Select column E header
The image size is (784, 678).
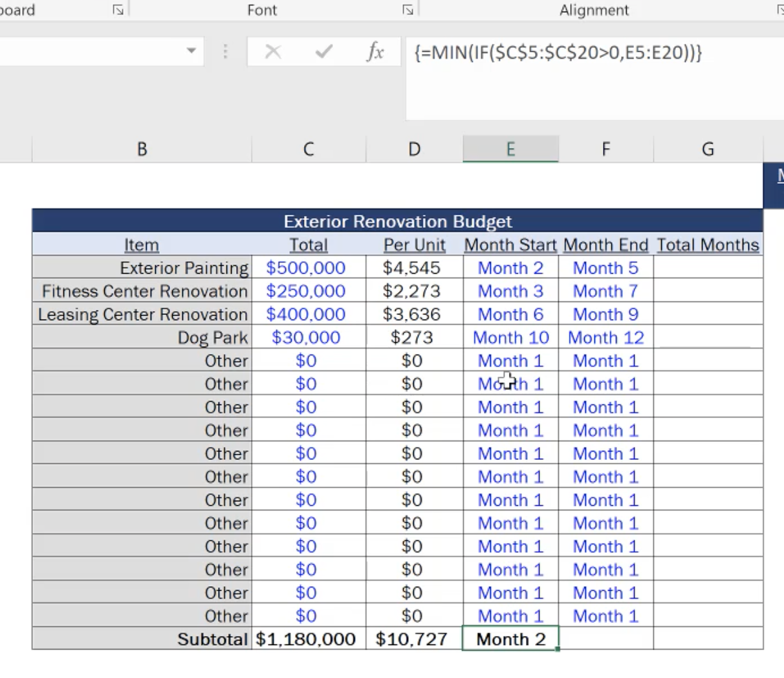(x=510, y=149)
